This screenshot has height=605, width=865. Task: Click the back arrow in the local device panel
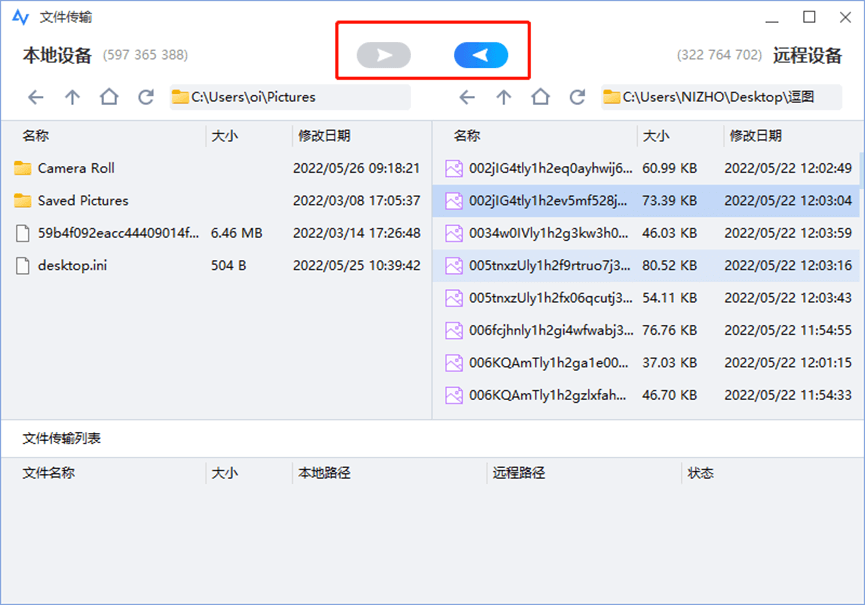pyautogui.click(x=36, y=97)
